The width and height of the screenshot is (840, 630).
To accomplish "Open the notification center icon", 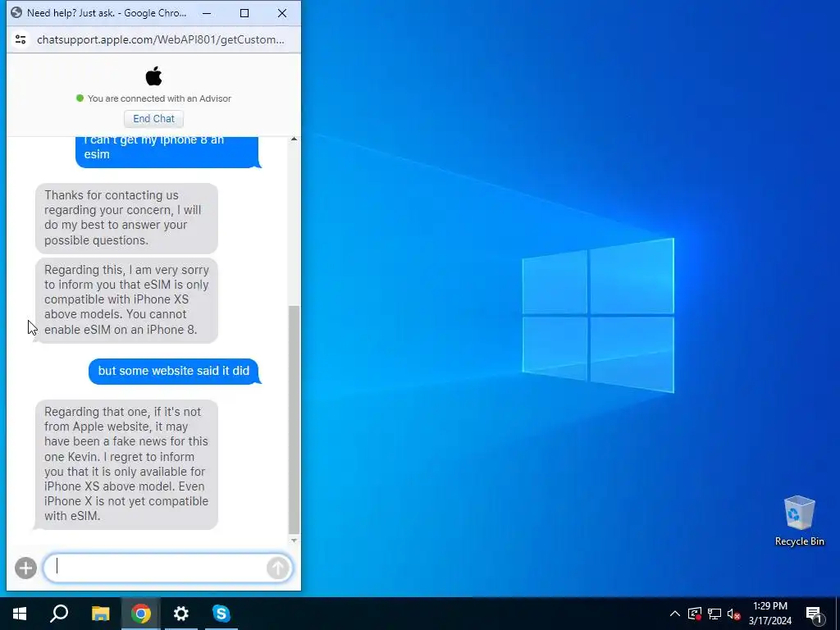I will (814, 614).
